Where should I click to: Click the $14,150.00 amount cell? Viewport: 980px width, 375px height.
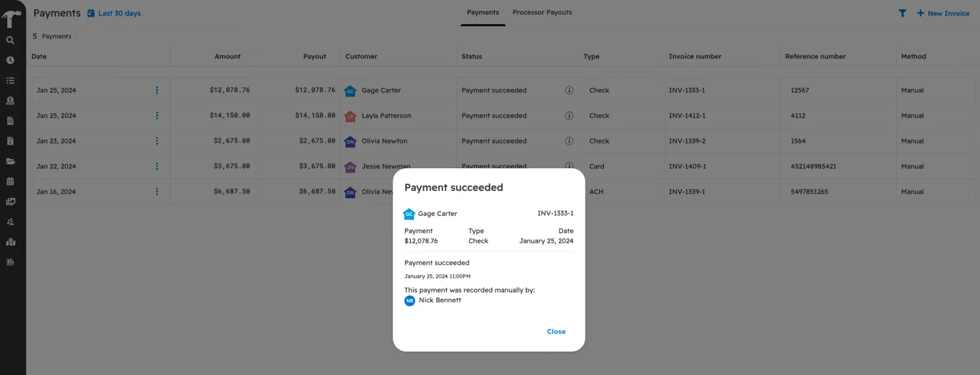tap(230, 116)
